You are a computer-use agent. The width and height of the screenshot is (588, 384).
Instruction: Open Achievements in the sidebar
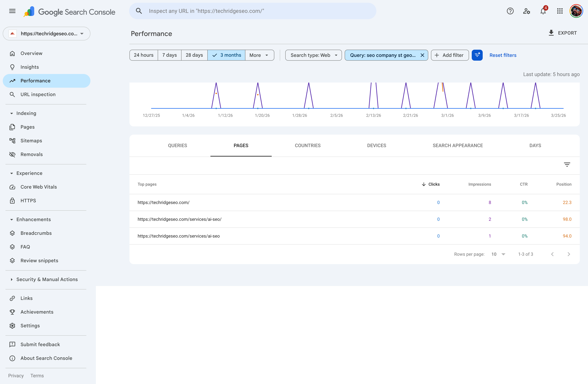coord(46,312)
